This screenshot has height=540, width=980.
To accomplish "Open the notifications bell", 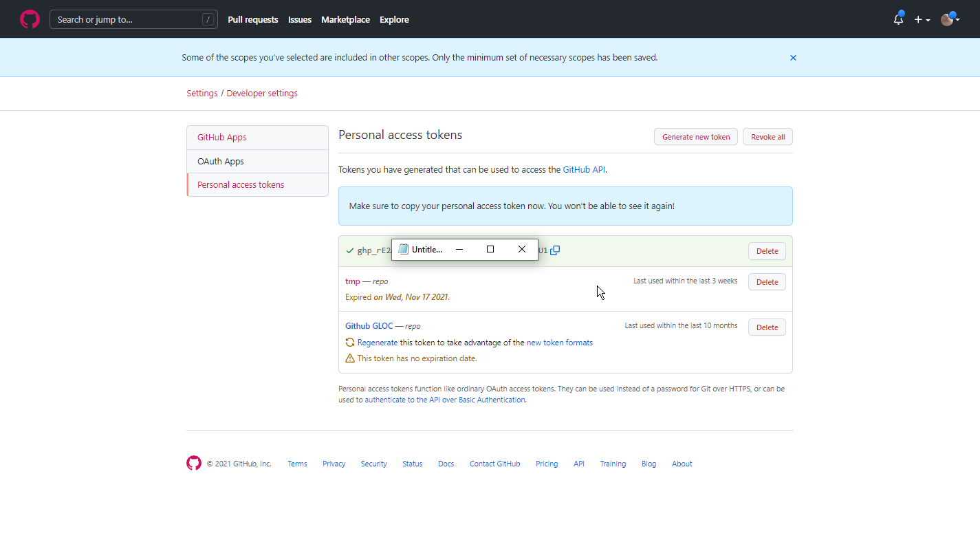I will [x=898, y=19].
